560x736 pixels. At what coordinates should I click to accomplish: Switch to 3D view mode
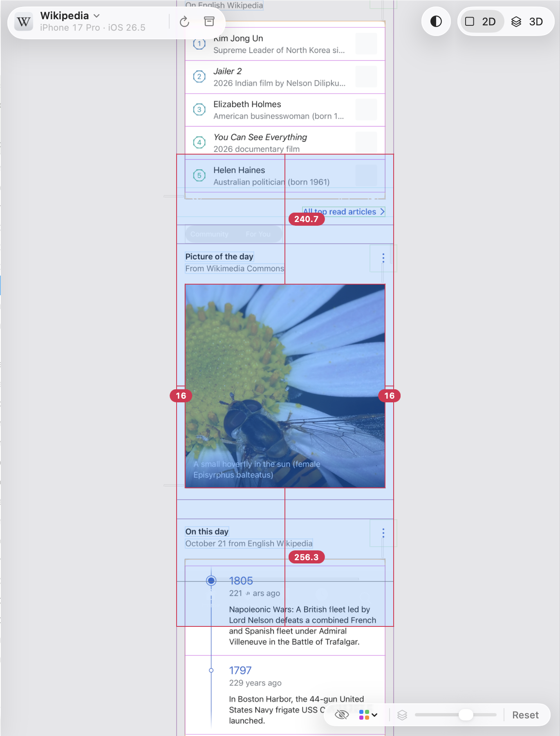tap(527, 22)
